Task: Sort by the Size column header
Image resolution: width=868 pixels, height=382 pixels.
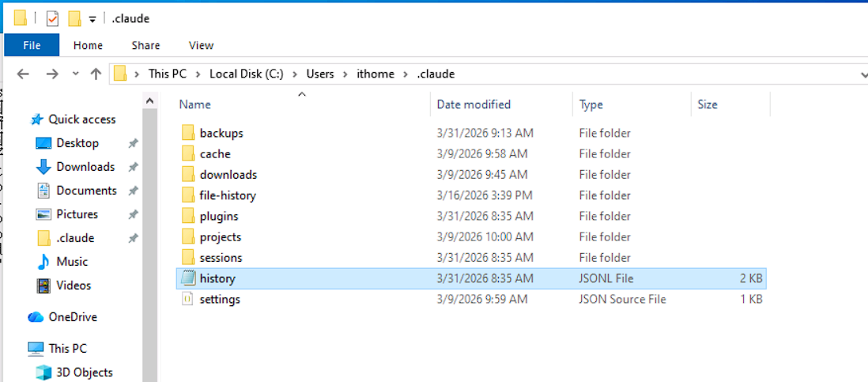Action: (730, 104)
